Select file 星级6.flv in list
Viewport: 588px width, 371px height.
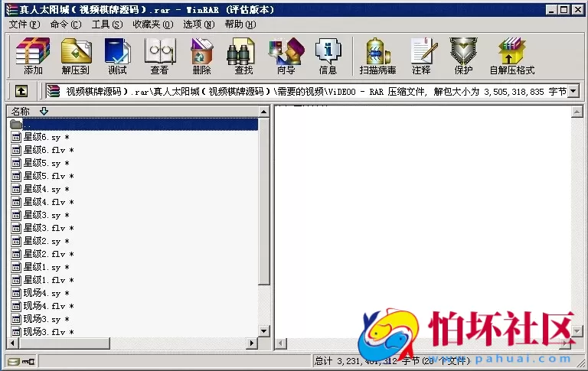47,150
